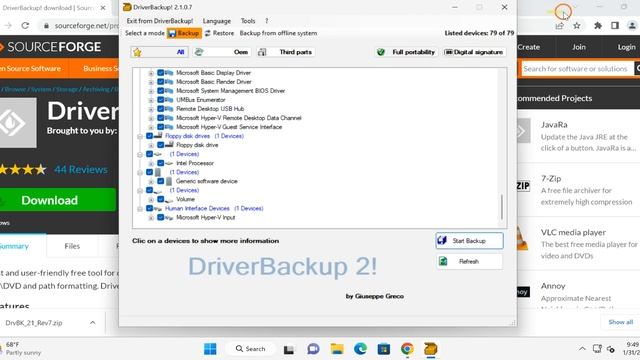Viewport: 640px width, 360px height.
Task: Open 44 Reviews link on SourceForge
Action: click(x=81, y=169)
